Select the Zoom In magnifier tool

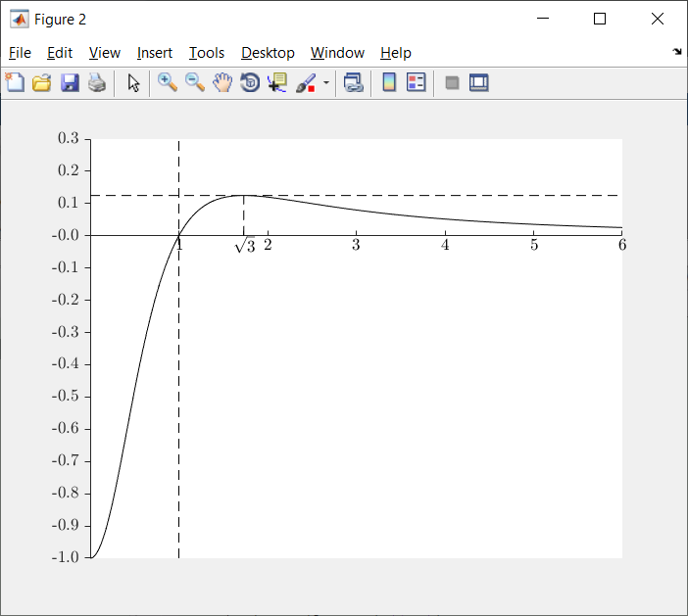(168, 82)
